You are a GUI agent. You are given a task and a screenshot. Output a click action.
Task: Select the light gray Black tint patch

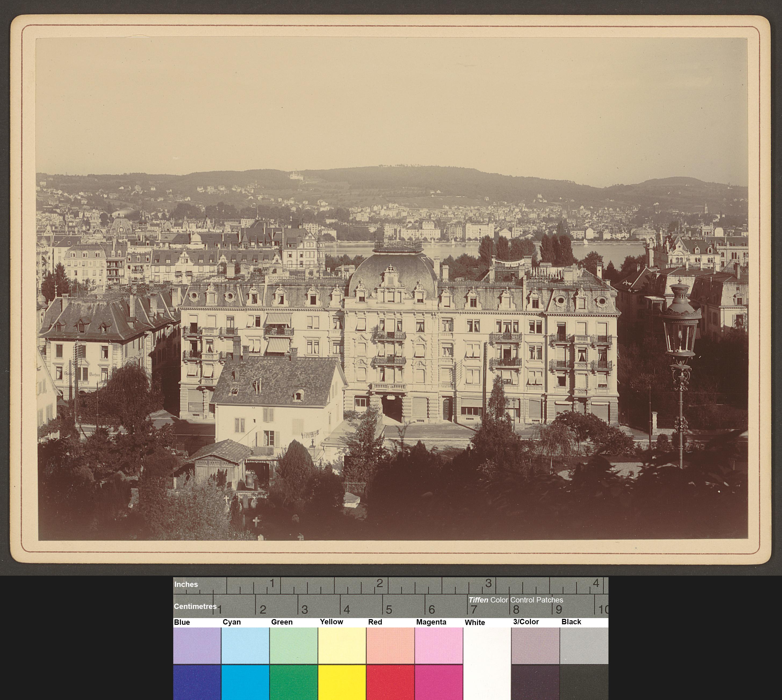[x=584, y=645]
